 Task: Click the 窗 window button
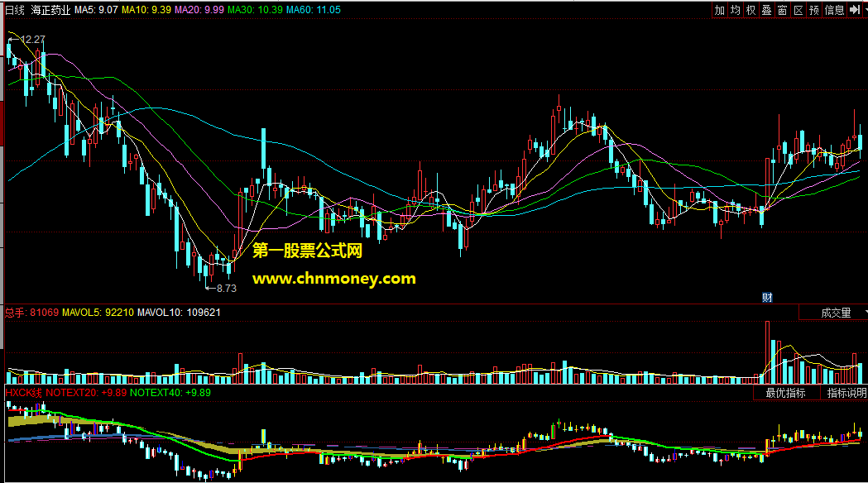pos(782,10)
